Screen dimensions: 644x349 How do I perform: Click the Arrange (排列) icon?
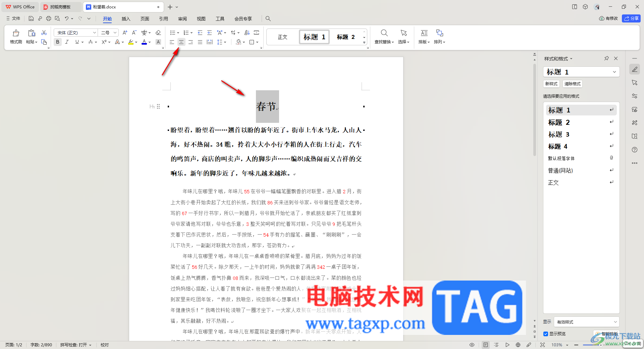click(439, 33)
